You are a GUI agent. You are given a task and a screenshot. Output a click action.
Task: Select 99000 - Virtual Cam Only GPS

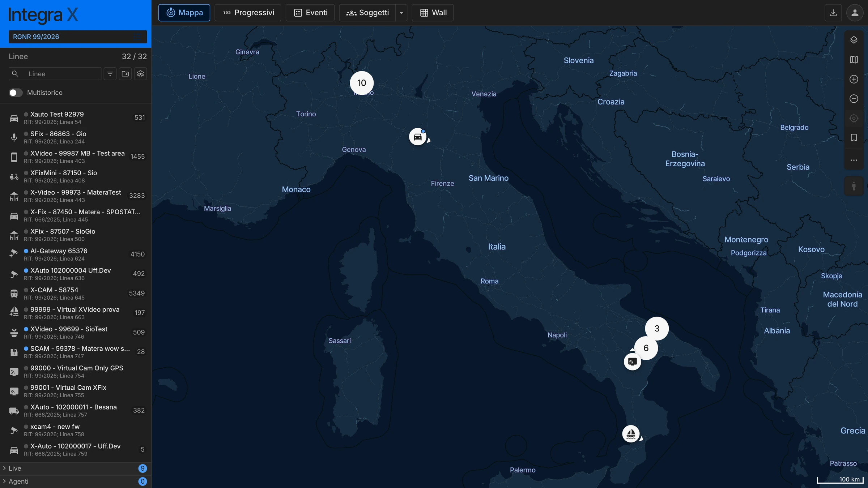coord(76,372)
